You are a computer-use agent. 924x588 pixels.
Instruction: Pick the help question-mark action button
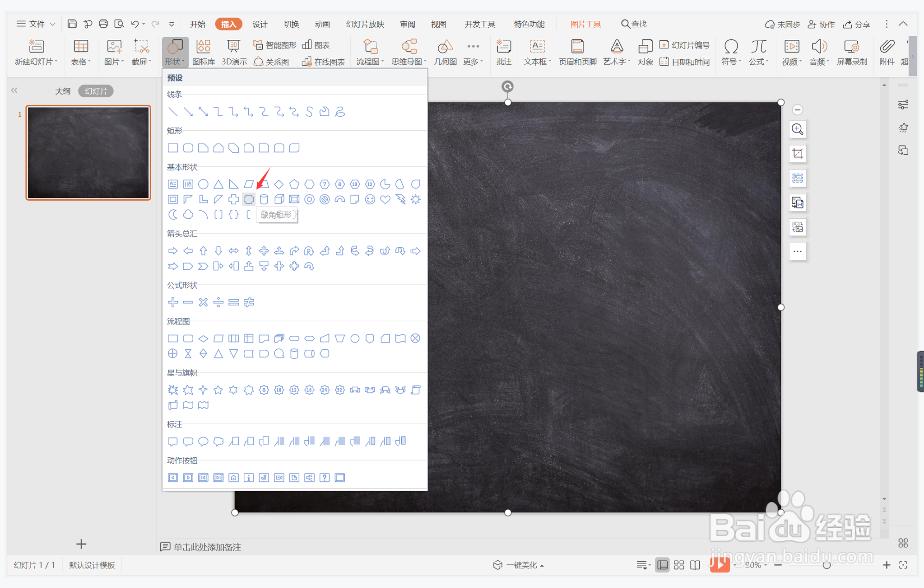(x=324, y=477)
